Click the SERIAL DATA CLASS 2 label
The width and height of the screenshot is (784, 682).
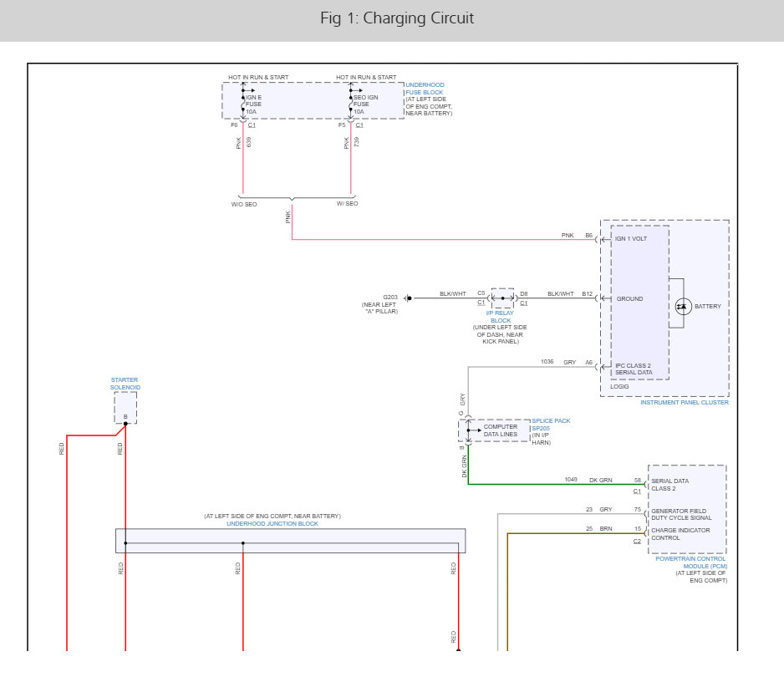point(669,484)
